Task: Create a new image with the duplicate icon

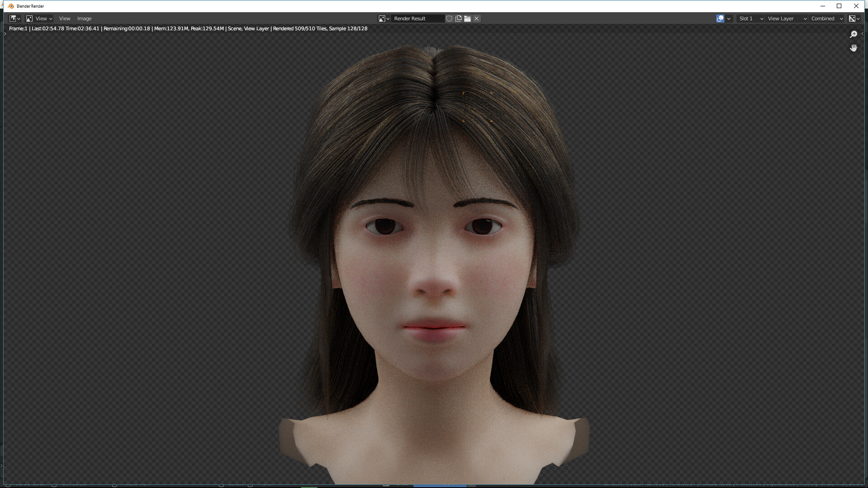Action: [x=458, y=19]
